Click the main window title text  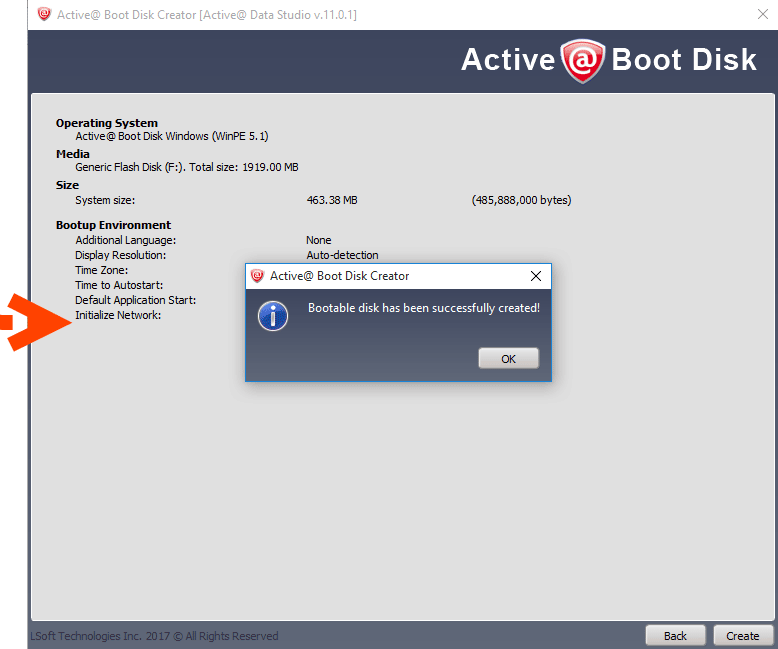(x=206, y=15)
